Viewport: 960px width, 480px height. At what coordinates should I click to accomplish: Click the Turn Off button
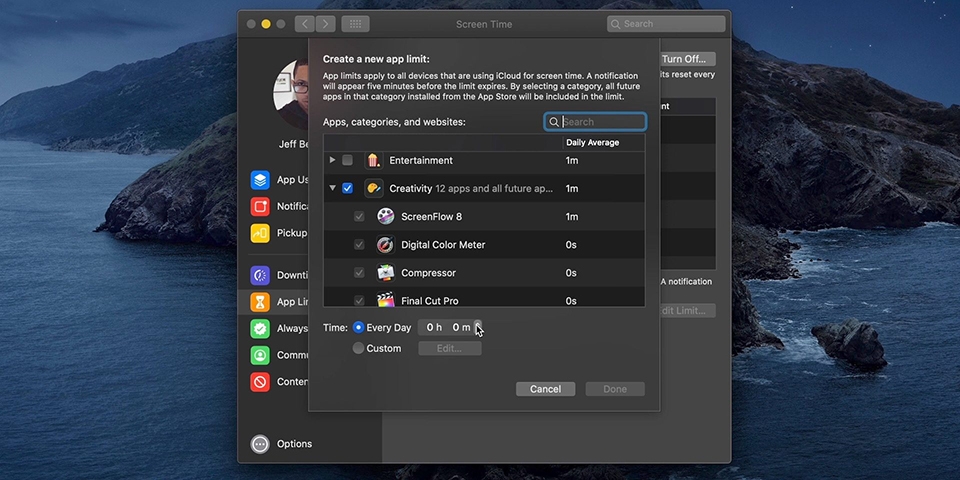pos(688,59)
